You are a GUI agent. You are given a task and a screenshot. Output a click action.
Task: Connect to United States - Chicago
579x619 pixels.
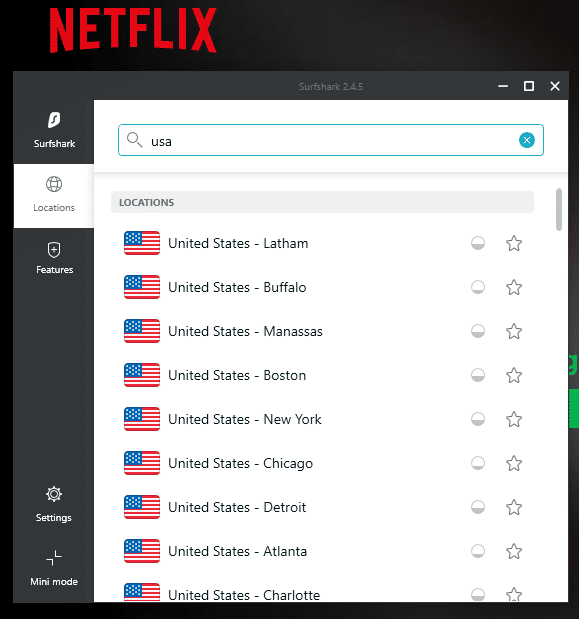tap(322, 463)
